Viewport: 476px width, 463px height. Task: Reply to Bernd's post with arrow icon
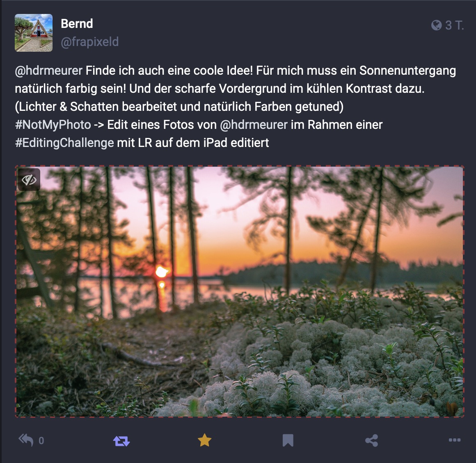coord(26,440)
